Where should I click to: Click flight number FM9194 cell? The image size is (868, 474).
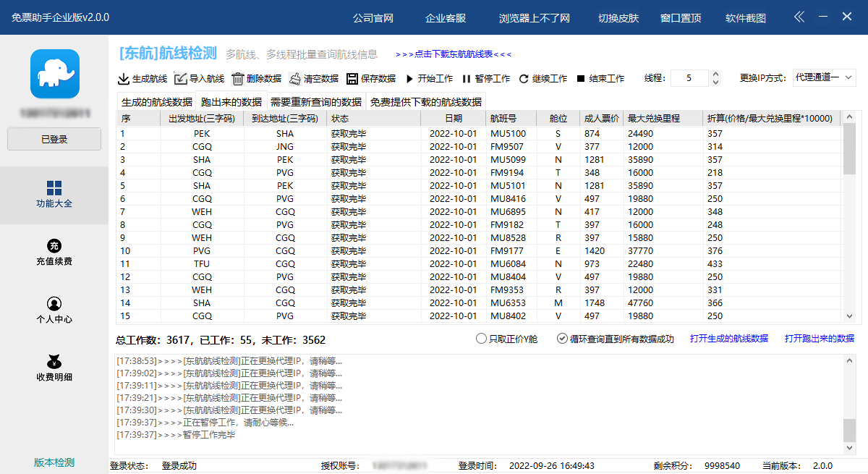click(x=511, y=172)
